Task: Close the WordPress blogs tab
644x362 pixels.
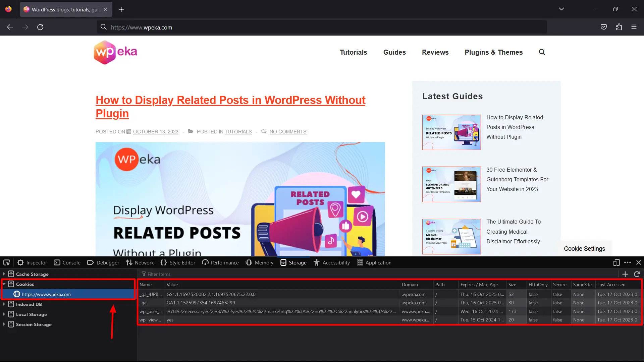Action: click(x=106, y=9)
